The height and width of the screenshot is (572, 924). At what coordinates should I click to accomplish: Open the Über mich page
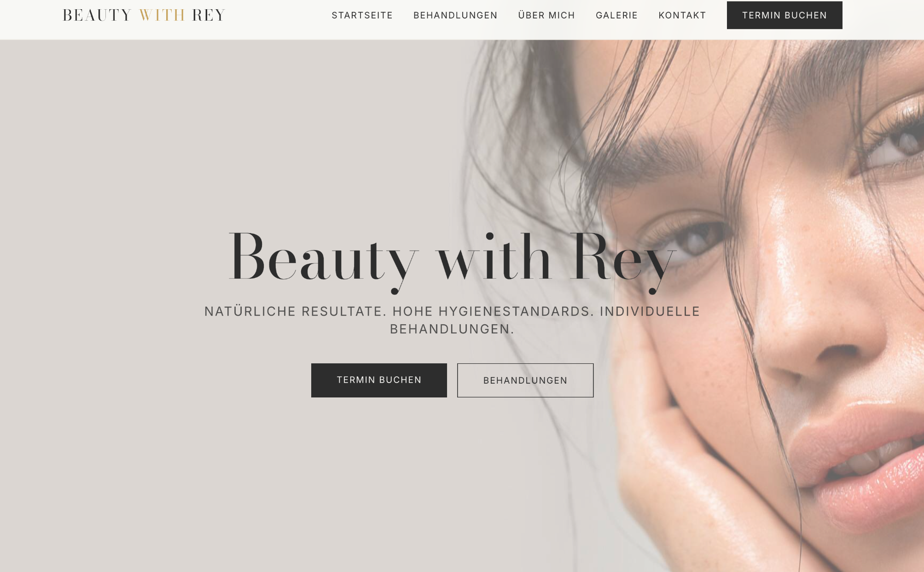point(546,15)
